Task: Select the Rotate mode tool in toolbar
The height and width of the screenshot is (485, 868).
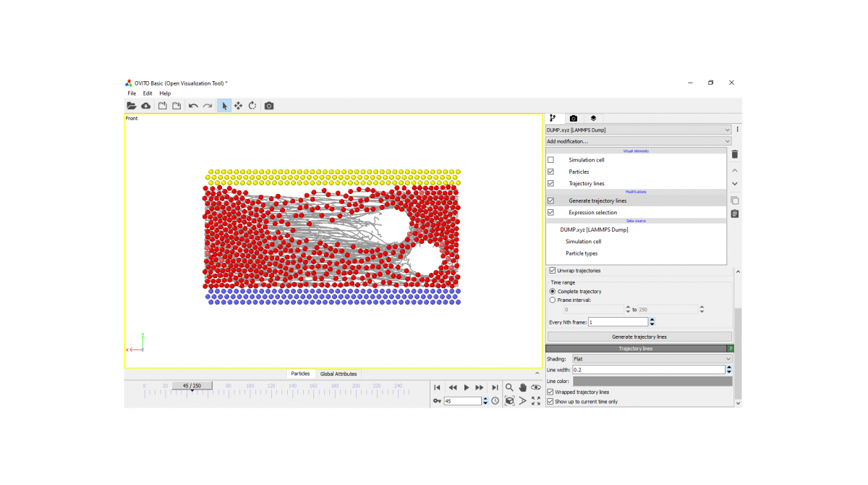Action: pyautogui.click(x=252, y=106)
